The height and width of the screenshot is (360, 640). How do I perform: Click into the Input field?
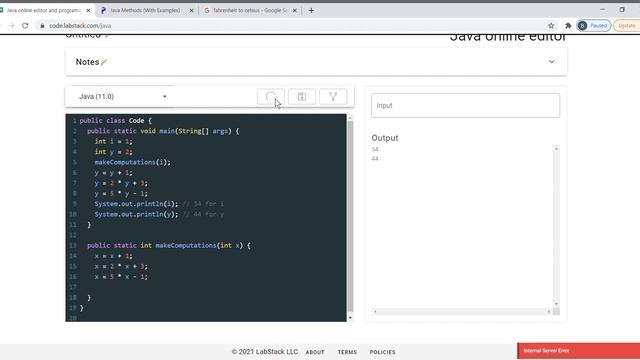coord(465,105)
